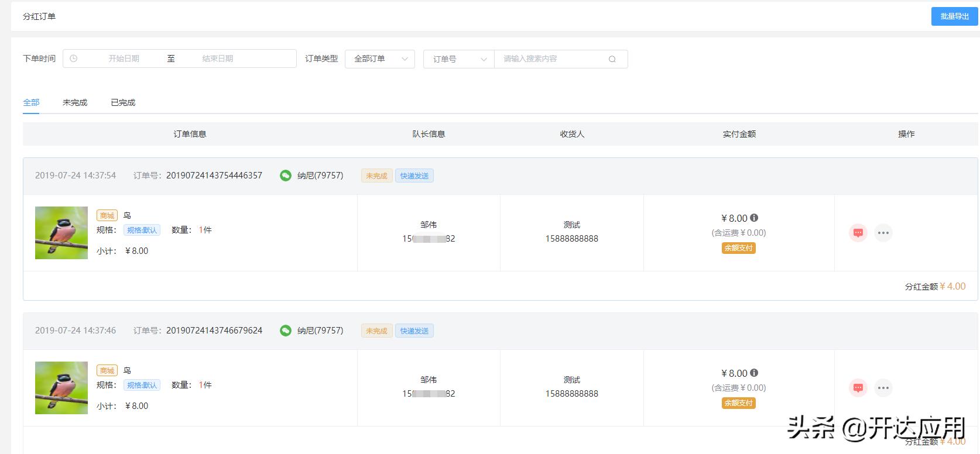980x454 pixels.
Task: Click 快递发送 tag on order ending 446357
Action: coord(414,176)
